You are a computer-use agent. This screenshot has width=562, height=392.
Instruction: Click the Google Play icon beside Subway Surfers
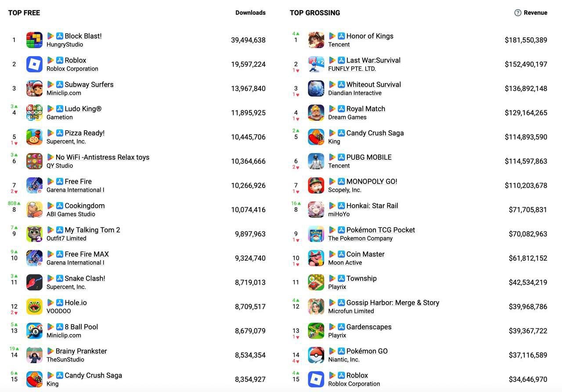pos(50,84)
